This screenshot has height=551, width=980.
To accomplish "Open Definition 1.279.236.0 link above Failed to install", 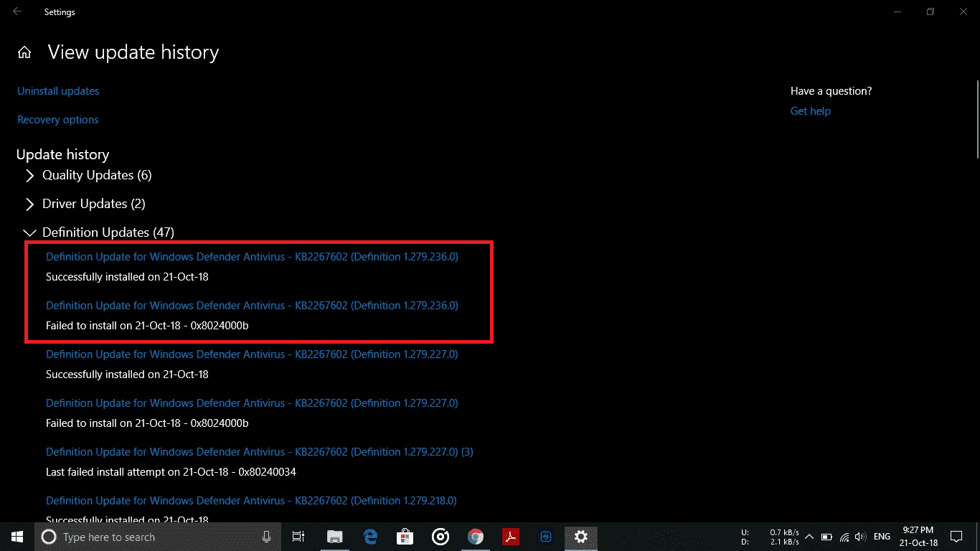I will pyautogui.click(x=252, y=305).
